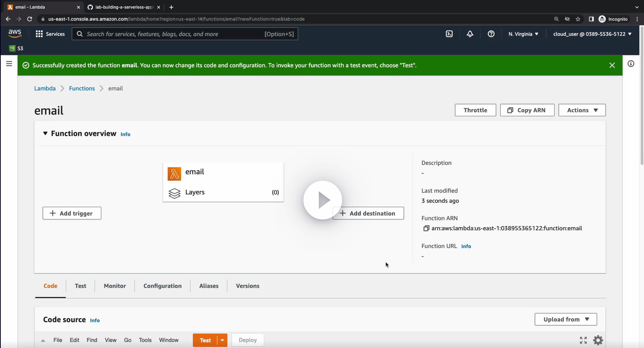The height and width of the screenshot is (348, 644).
Task: Open the editor View menu
Action: coord(111,340)
